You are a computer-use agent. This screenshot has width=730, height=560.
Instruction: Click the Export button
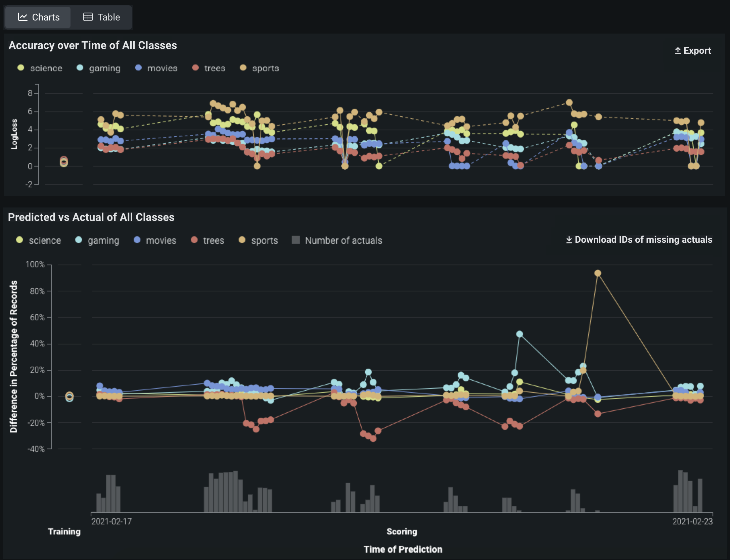[693, 51]
